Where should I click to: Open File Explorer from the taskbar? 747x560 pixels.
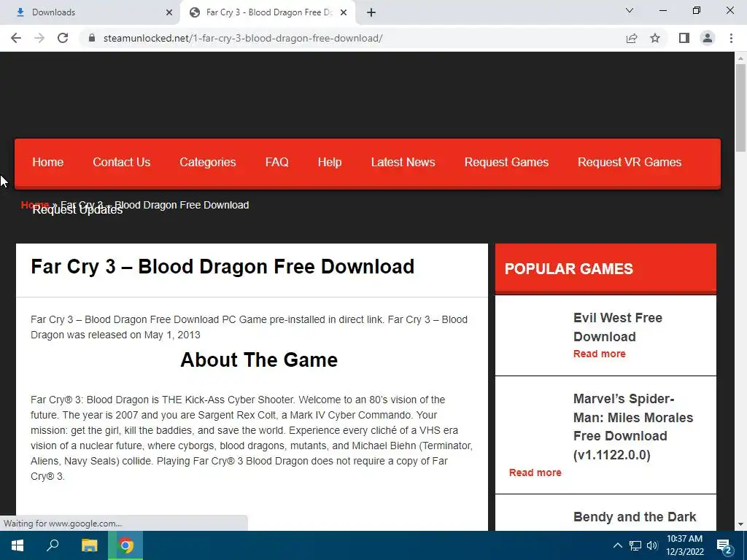pos(89,545)
